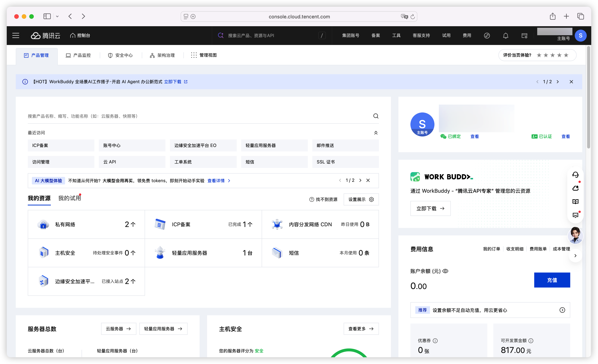The height and width of the screenshot is (364, 598).
Task: Click the floating feedback message icon
Action: pos(575,215)
